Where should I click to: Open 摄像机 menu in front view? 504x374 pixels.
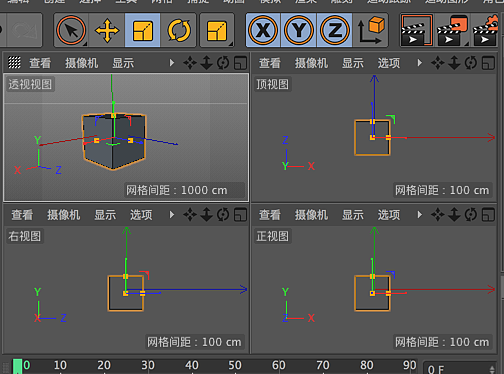(311, 215)
